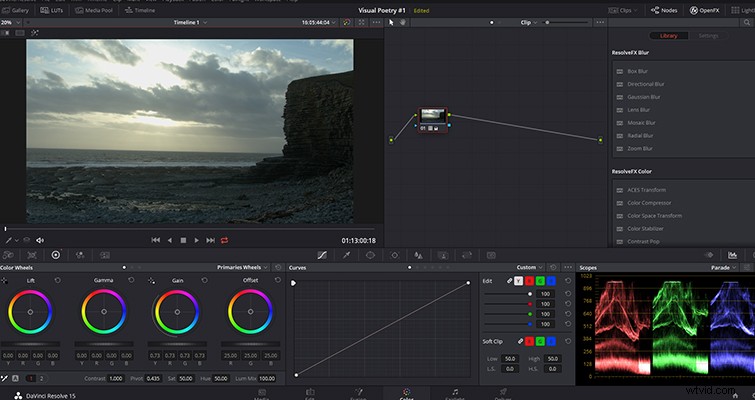Viewport: 755px width, 400px height.
Task: Open the Tracker palette icon
Action: point(394,255)
